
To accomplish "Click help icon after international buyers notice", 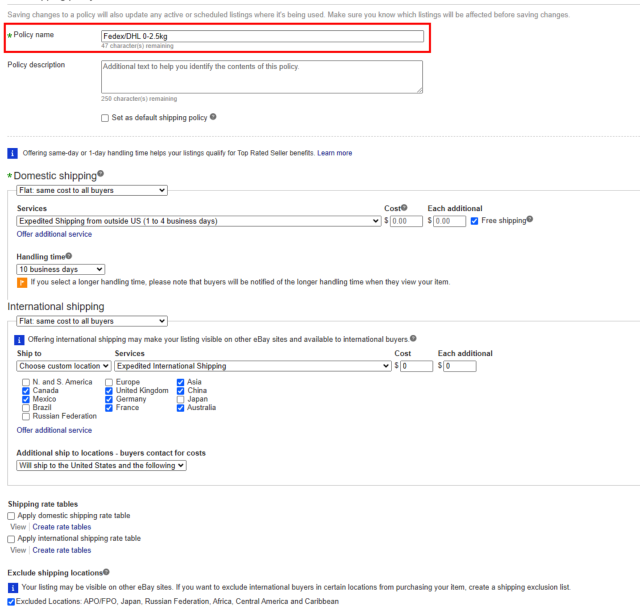I will point(413,339).
